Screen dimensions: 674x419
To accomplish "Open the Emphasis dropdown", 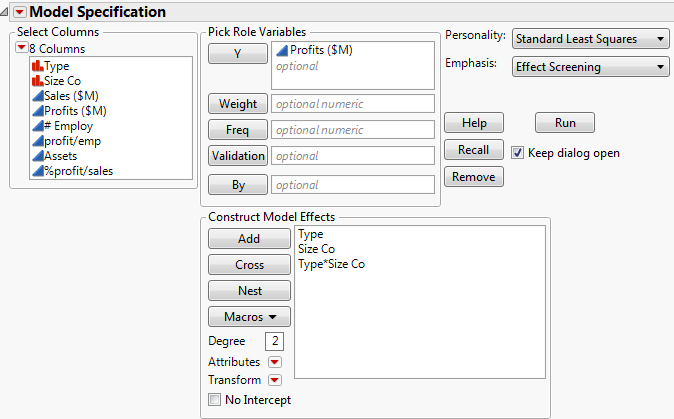I will pyautogui.click(x=590, y=67).
